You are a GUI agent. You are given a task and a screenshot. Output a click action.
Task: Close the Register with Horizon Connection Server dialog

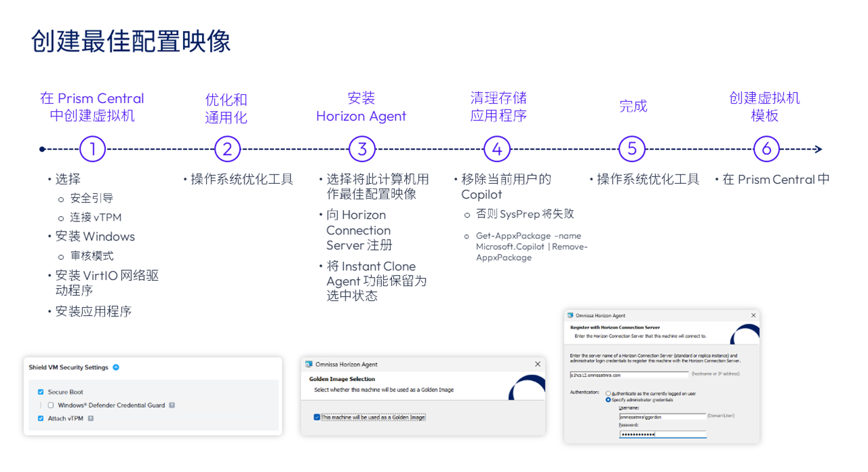click(753, 315)
